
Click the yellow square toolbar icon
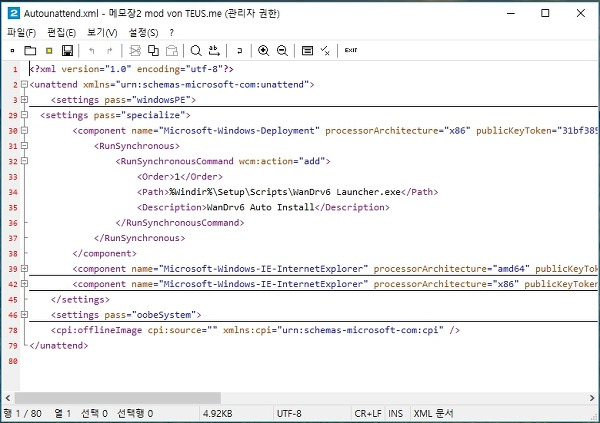pos(49,50)
